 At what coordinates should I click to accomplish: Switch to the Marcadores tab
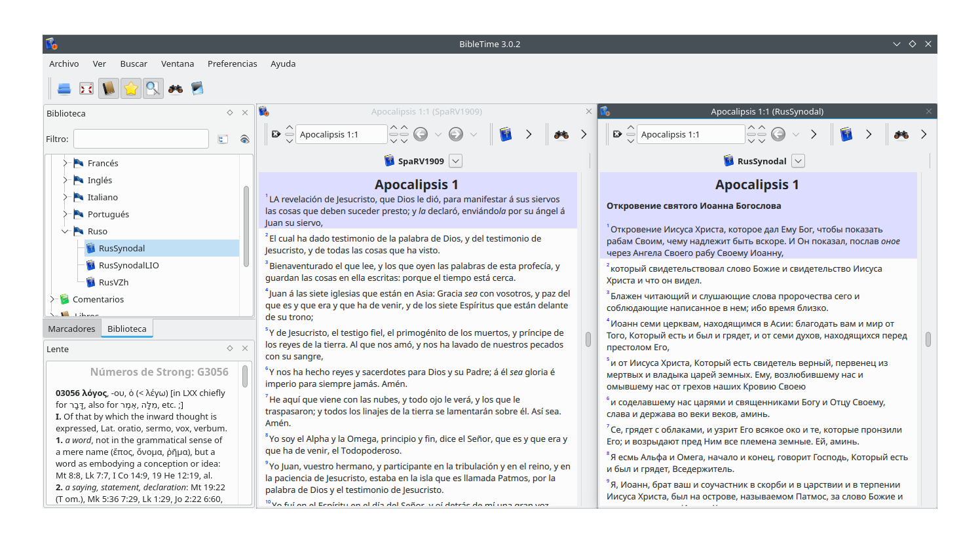pos(71,329)
